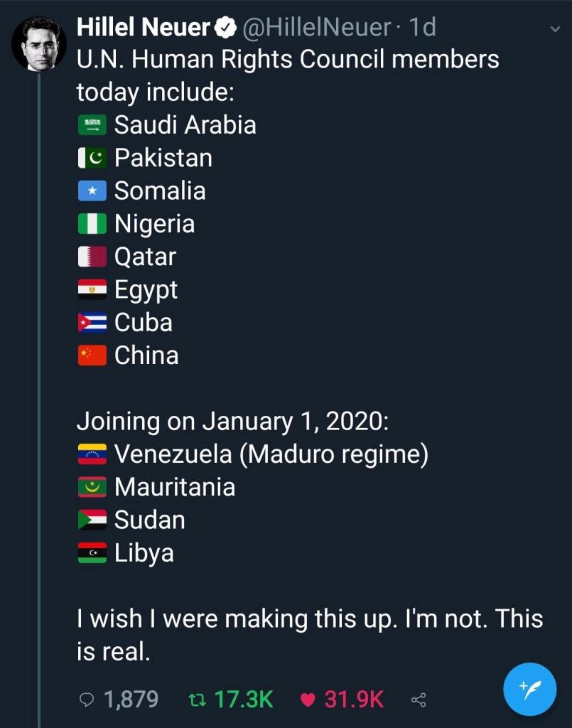
Task: Expand the tweet options chevron at top right
Action: point(554,28)
